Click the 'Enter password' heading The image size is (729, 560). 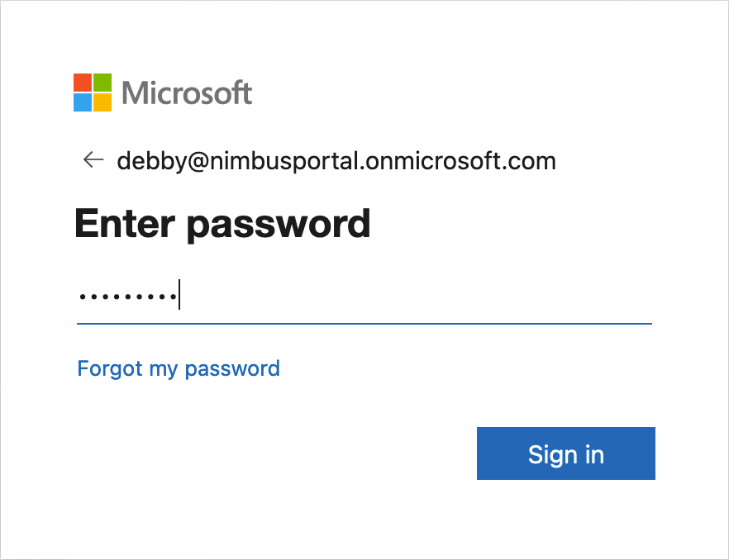[222, 224]
